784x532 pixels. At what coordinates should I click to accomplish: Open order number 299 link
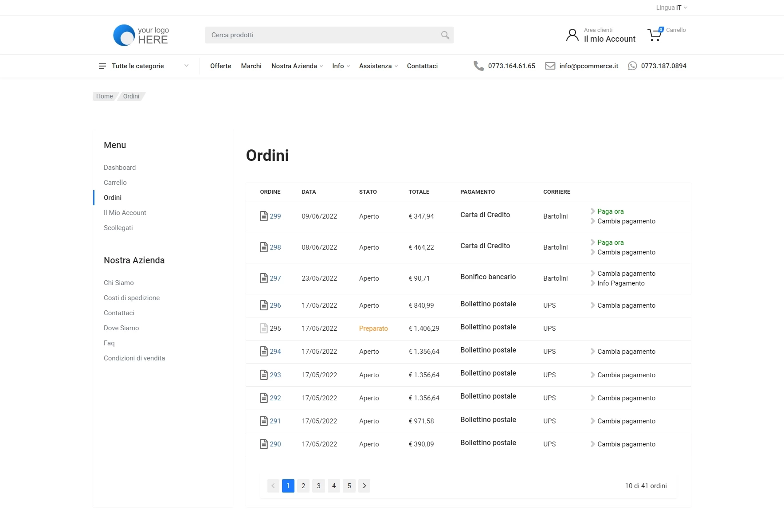(x=275, y=216)
